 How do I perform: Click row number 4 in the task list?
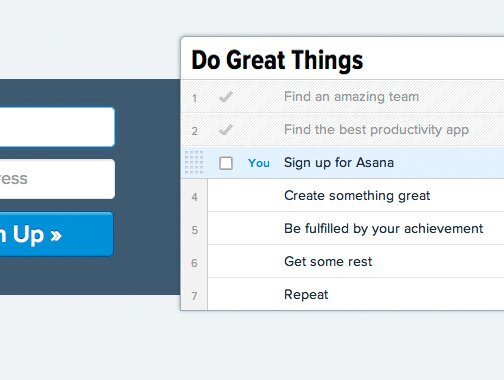coord(195,197)
